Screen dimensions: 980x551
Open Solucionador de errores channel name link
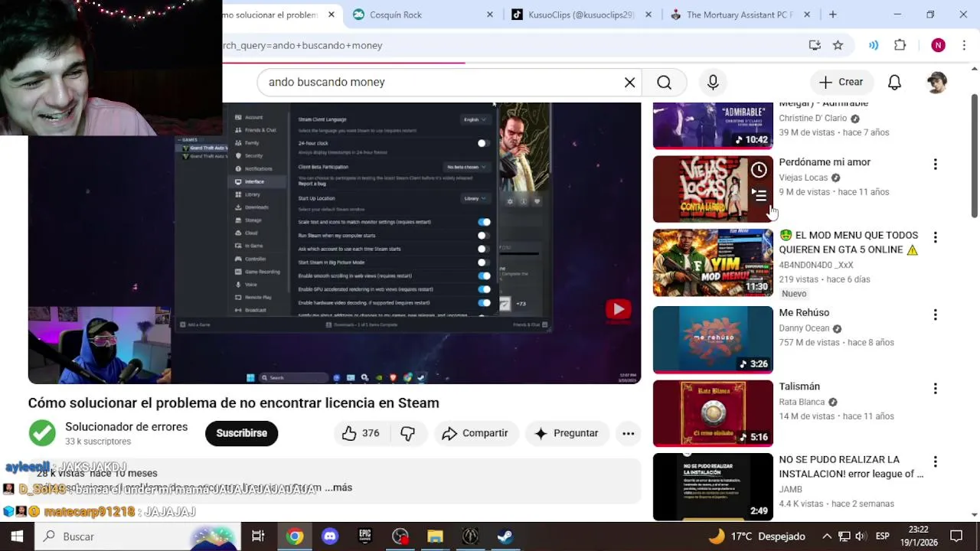click(x=126, y=427)
